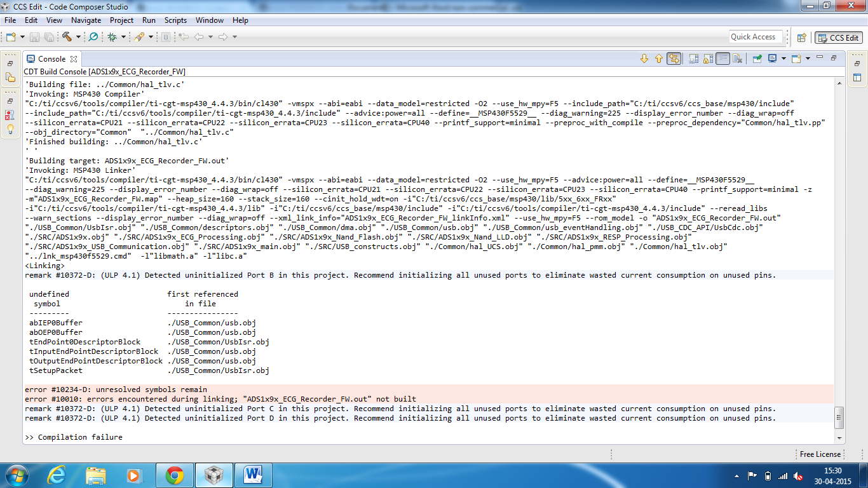The width and height of the screenshot is (868, 488).
Task: Click the flashlight toolbar icon
Action: 140,37
